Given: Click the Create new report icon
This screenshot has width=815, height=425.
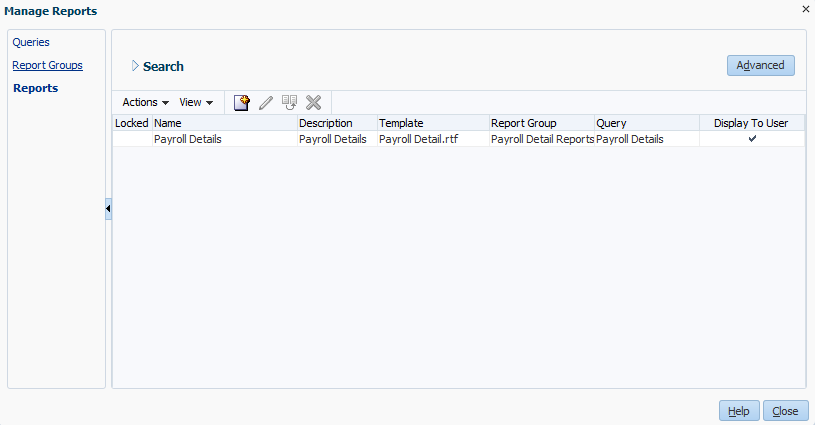Looking at the screenshot, I should click(242, 102).
